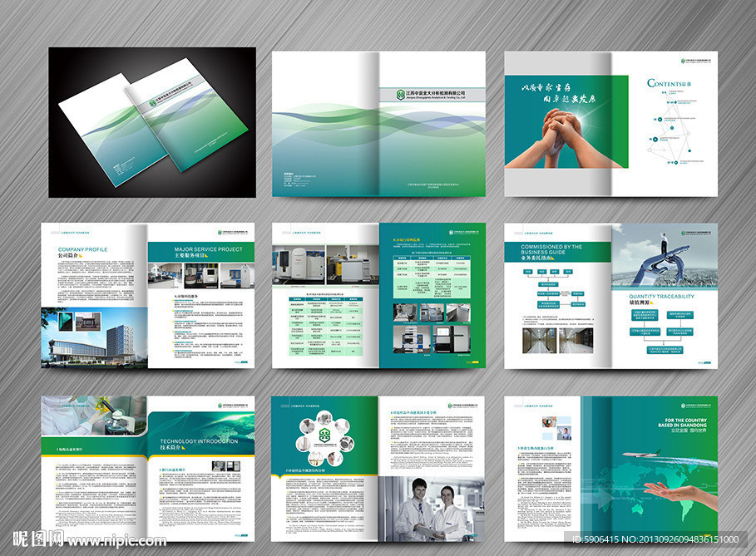Select the brochure cover mockup on black background
756x556 pixels.
click(x=152, y=122)
